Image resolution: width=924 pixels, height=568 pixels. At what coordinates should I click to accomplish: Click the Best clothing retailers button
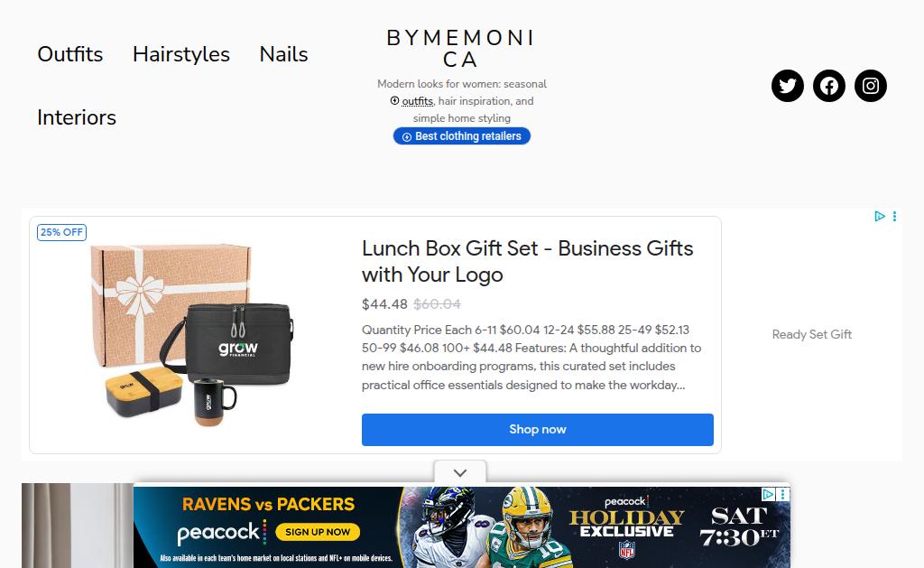coord(462,136)
